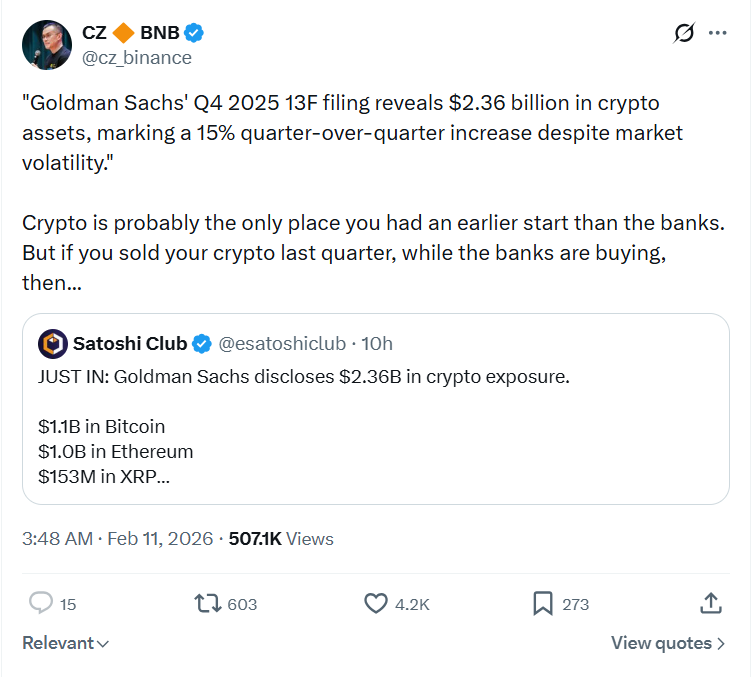Open CZ's profile picture
Image resolution: width=752 pixels, height=677 pixels.
(x=47, y=45)
